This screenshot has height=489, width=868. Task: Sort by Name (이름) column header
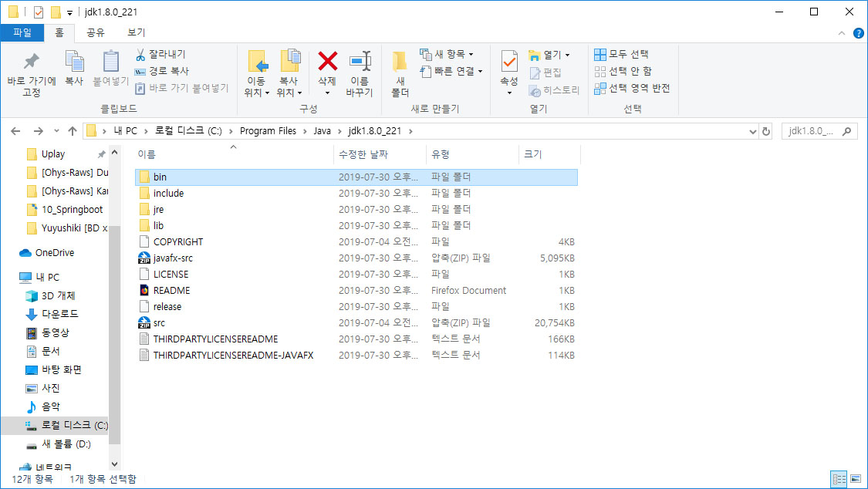pos(234,154)
